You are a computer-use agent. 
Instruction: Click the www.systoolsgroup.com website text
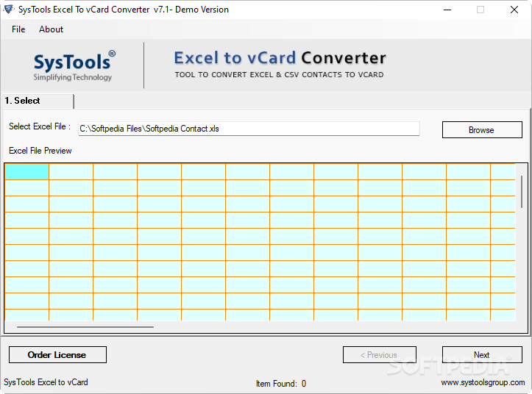pyautogui.click(x=483, y=382)
